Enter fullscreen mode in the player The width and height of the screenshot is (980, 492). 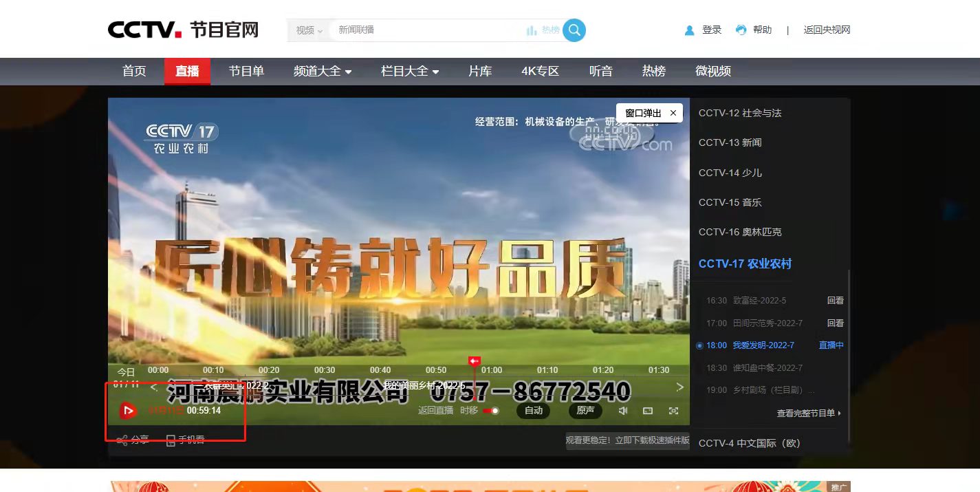[x=673, y=411]
